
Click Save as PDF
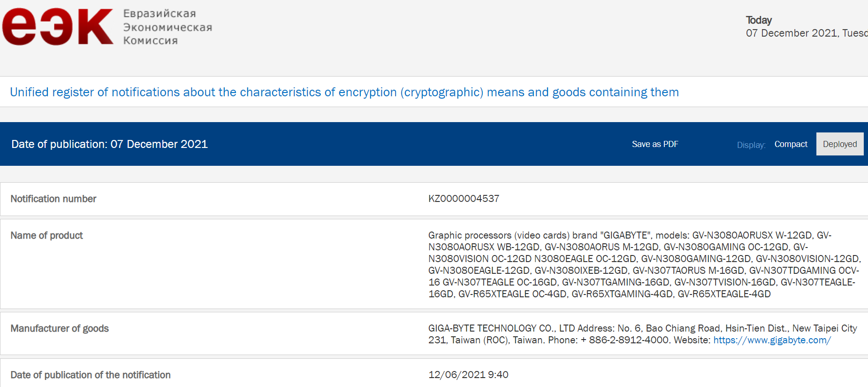point(655,144)
